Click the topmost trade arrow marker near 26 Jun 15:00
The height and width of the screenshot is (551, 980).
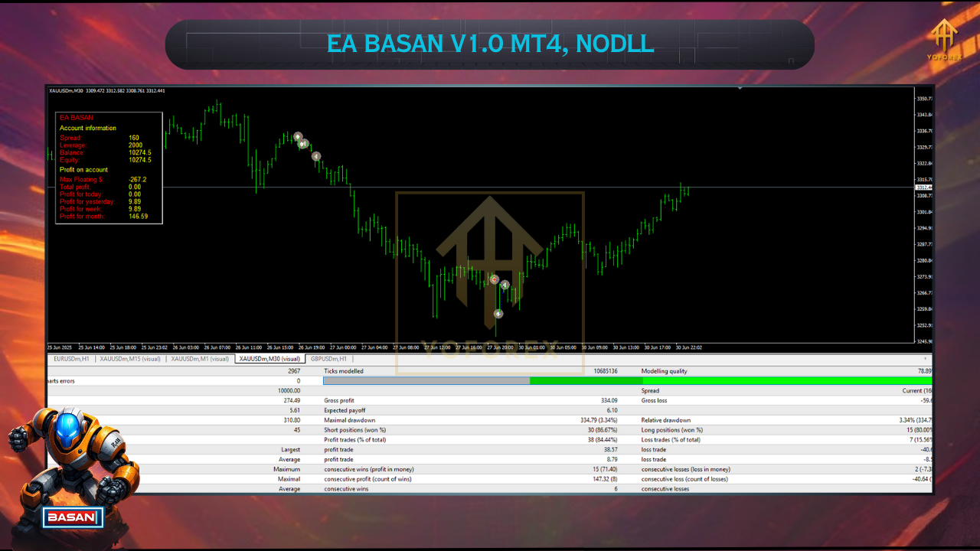298,137
